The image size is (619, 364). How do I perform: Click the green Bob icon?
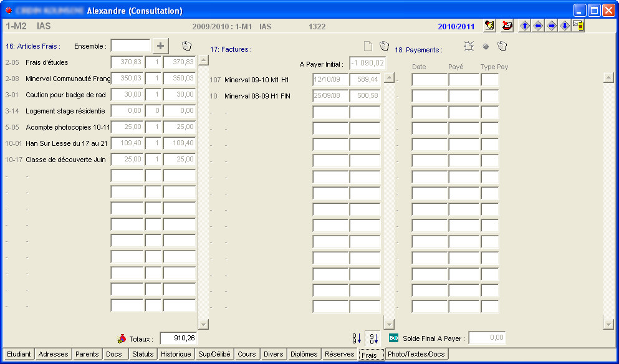pyautogui.click(x=393, y=338)
